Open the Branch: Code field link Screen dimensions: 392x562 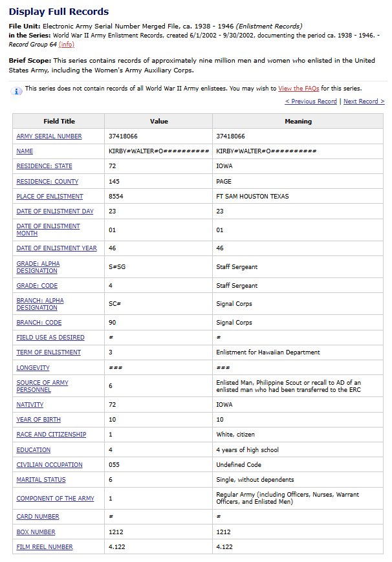point(39,323)
